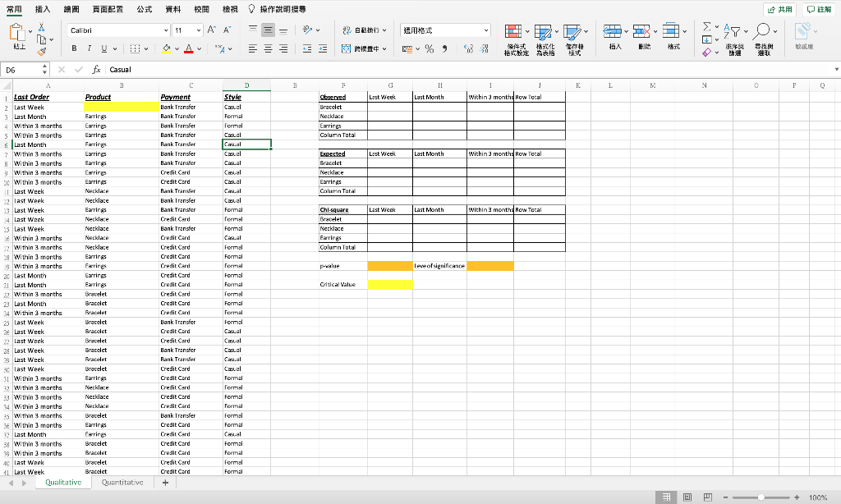The width and height of the screenshot is (841, 504).
Task: Apply the Comma Style format
Action: (444, 48)
